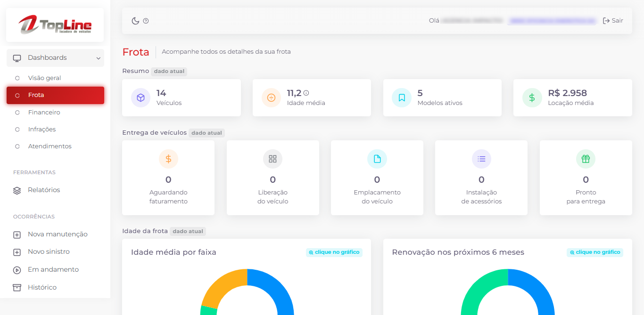Click the Idade média divide icon

pos(271,98)
